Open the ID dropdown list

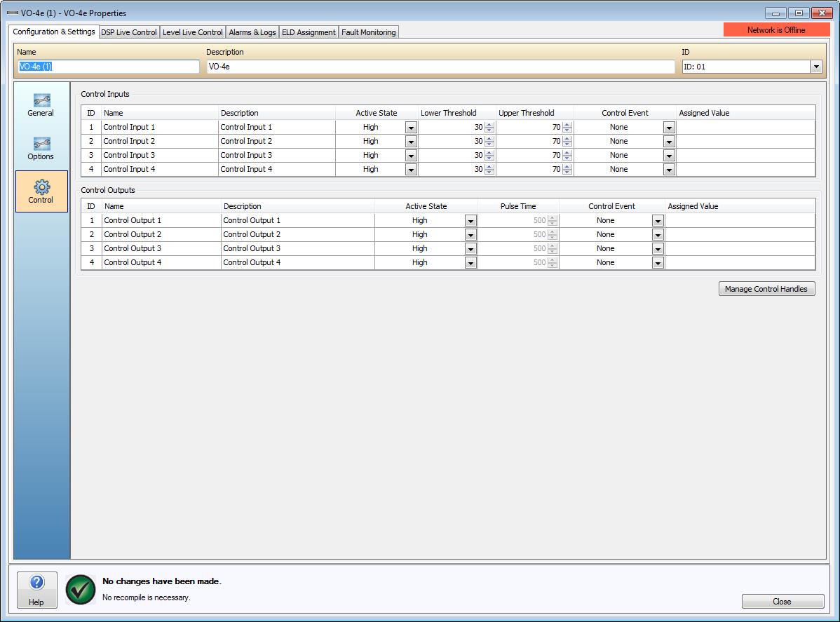click(x=816, y=67)
